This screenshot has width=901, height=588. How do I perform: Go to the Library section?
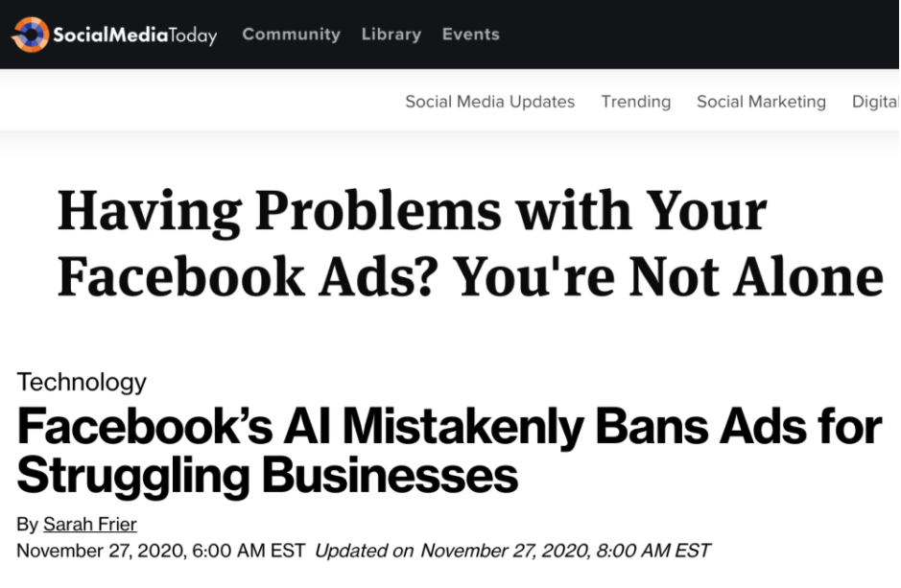click(x=391, y=35)
